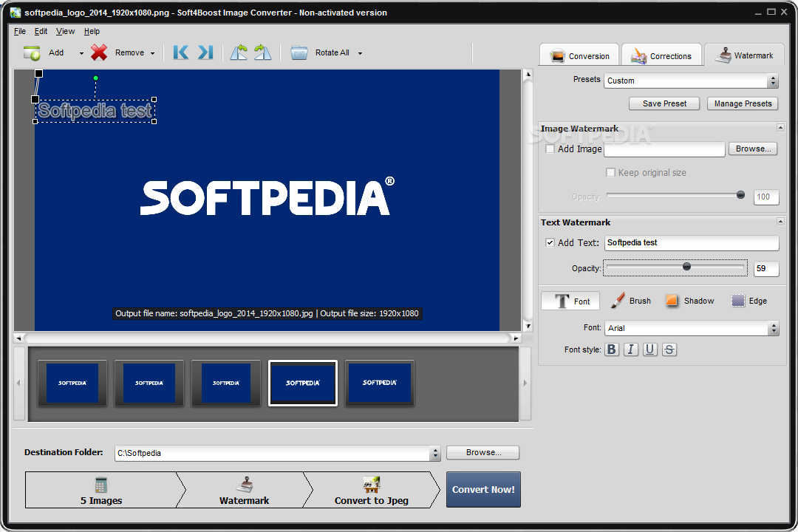Go to the last image arrow icon

click(205, 52)
